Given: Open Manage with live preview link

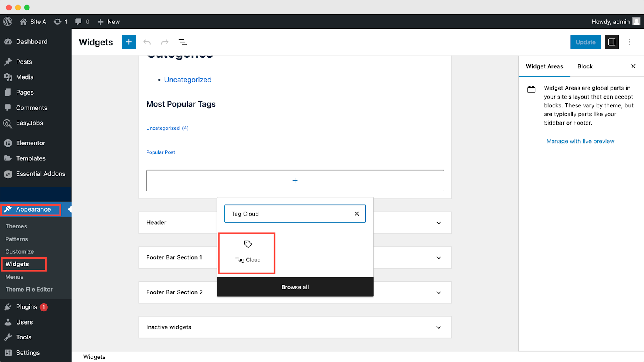Looking at the screenshot, I should pos(580,141).
